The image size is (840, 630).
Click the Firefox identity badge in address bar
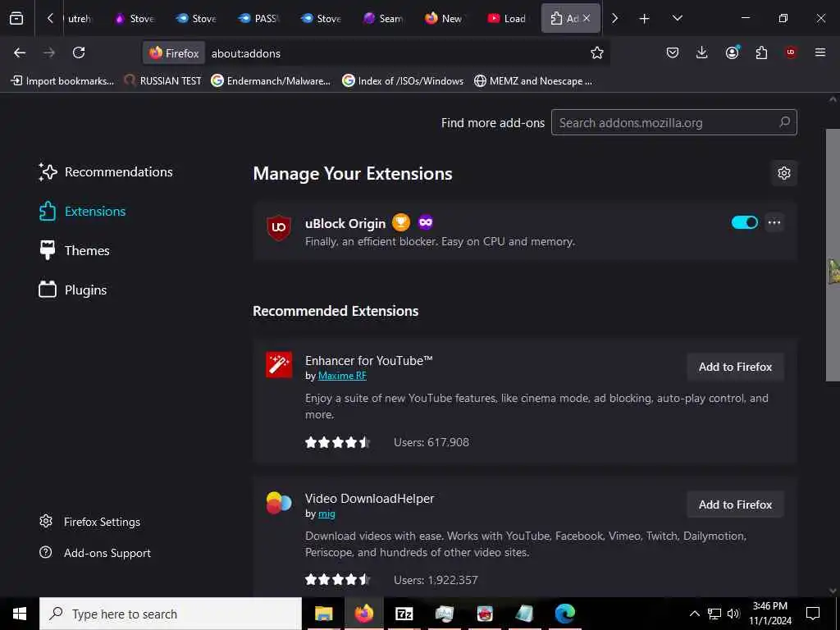174,53
